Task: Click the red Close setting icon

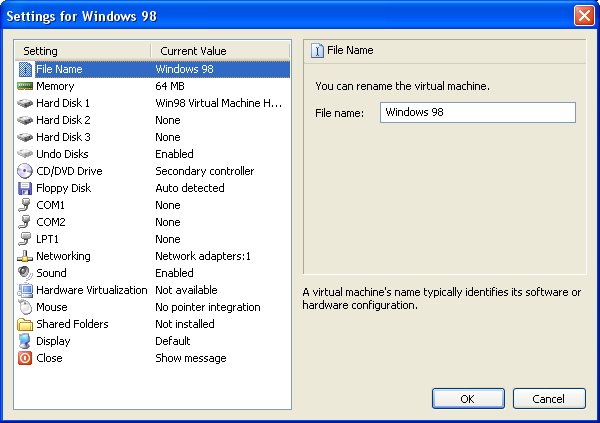Action: [25, 358]
